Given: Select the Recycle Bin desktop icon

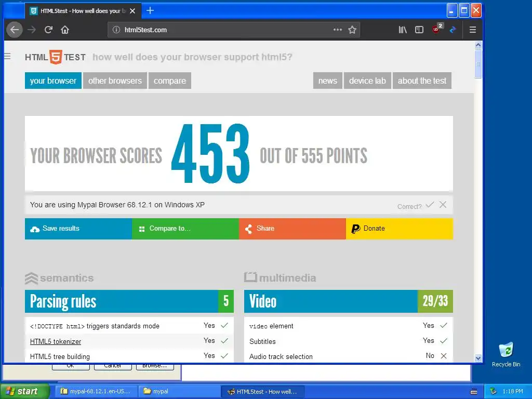Looking at the screenshot, I should click(506, 354).
